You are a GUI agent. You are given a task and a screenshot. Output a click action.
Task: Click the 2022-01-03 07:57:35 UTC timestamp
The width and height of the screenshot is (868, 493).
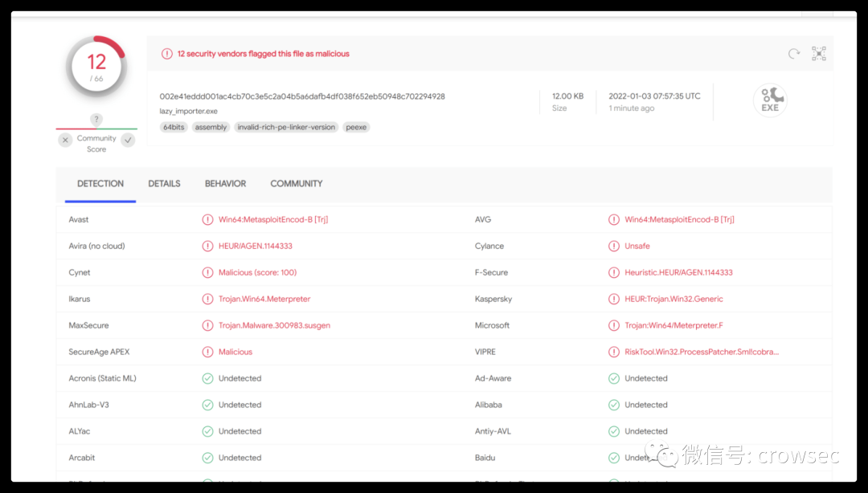654,96
